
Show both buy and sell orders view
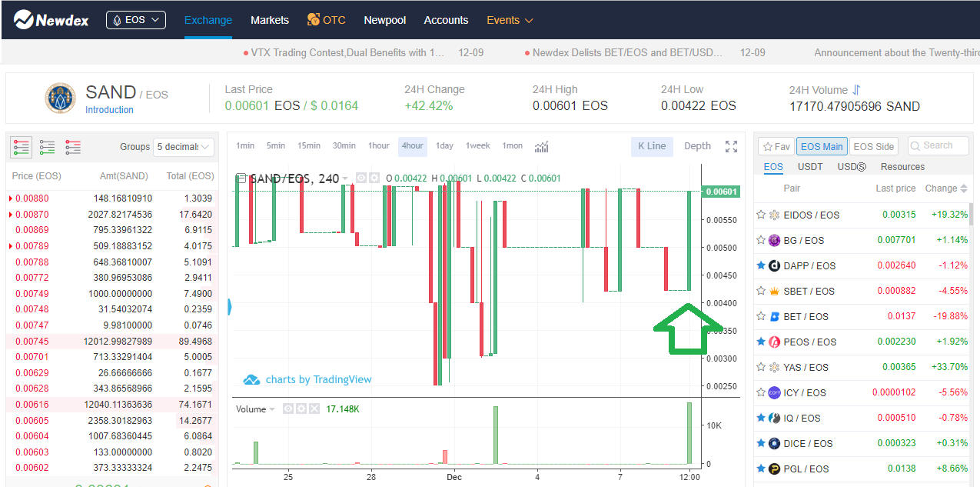[22, 146]
